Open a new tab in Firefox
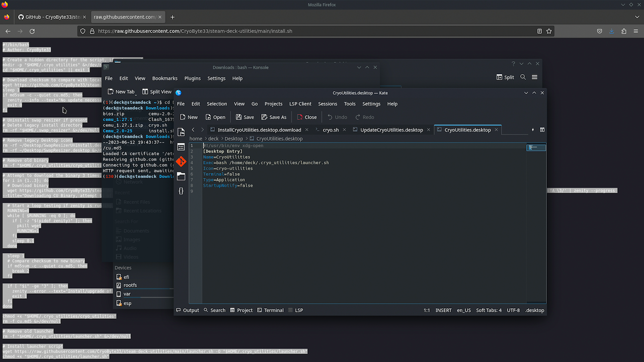 (x=173, y=17)
